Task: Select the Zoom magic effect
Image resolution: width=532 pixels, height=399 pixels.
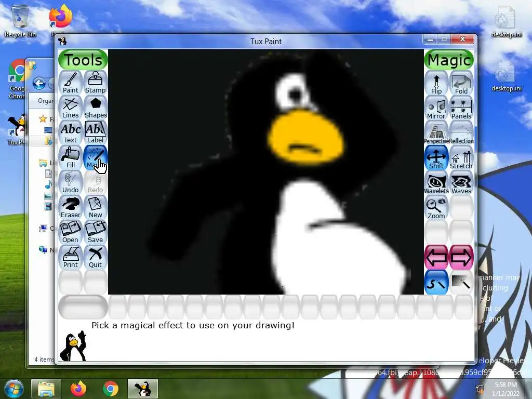Action: click(x=436, y=208)
